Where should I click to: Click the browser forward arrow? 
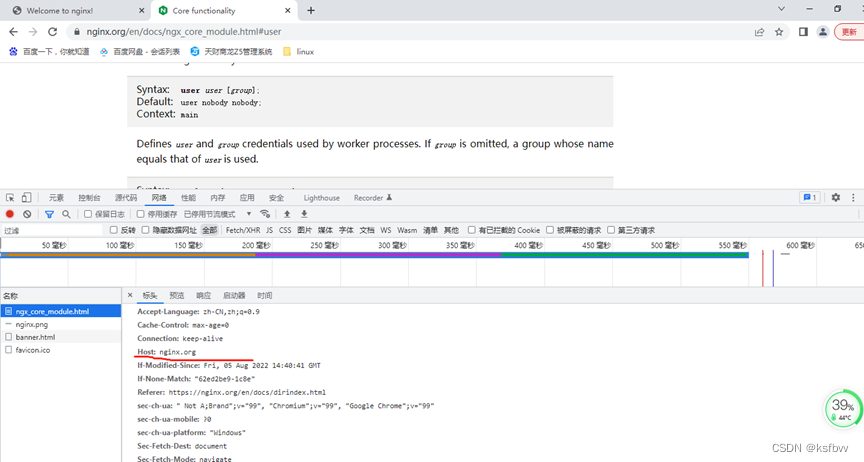(x=33, y=32)
